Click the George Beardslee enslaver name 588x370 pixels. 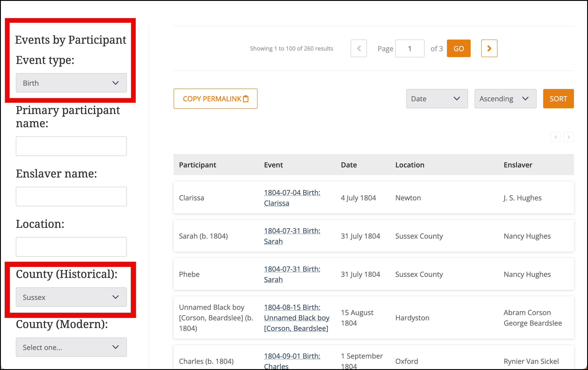point(533,323)
